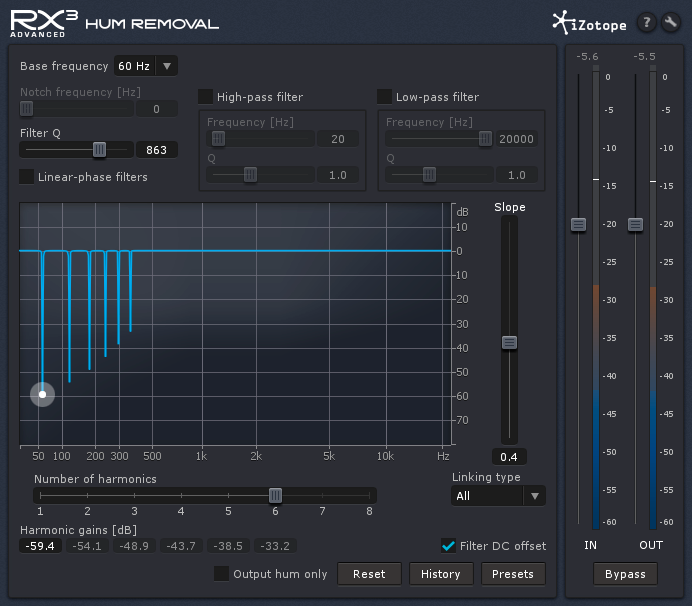Click the Filter Q slider handle

[99, 150]
